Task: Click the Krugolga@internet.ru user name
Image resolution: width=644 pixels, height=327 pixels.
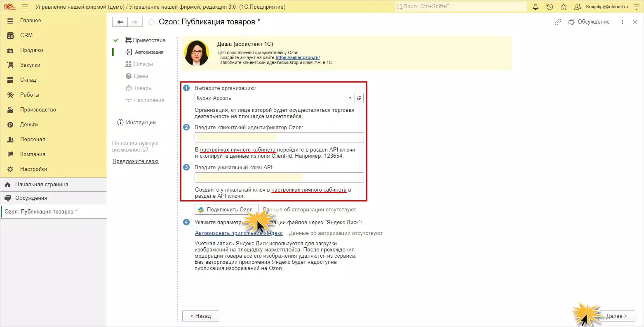Action: point(607,7)
